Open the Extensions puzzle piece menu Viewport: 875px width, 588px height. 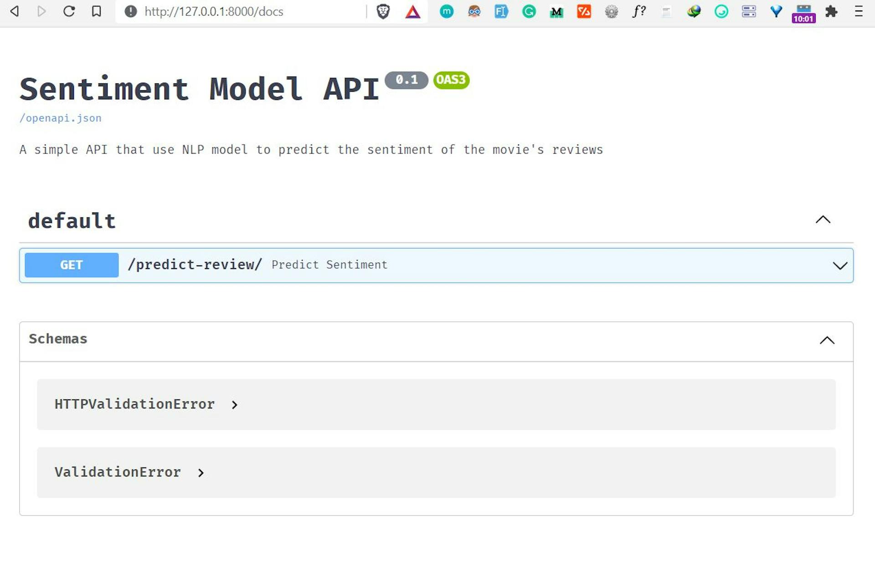coord(831,11)
